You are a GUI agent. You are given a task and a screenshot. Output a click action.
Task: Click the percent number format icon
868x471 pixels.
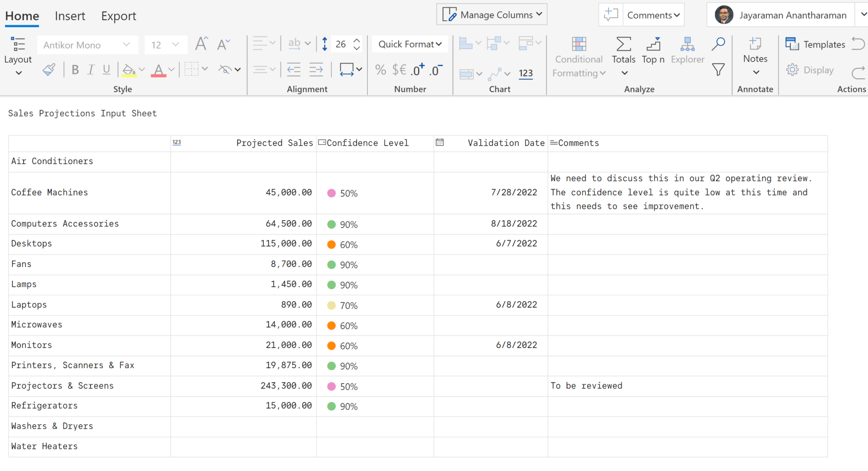[x=380, y=69]
